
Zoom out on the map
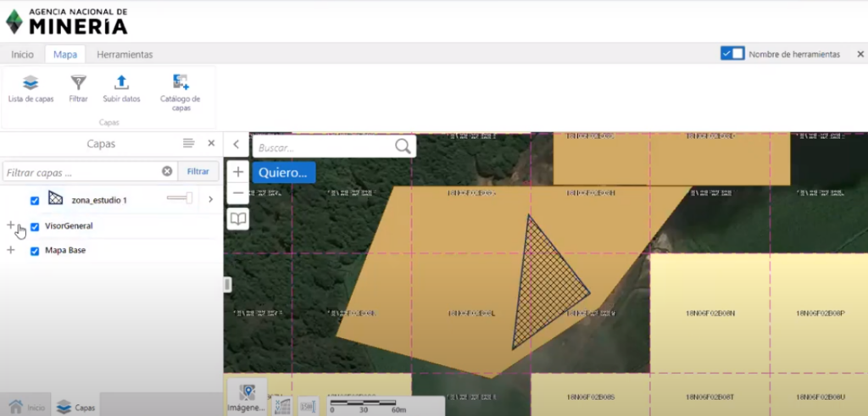238,193
